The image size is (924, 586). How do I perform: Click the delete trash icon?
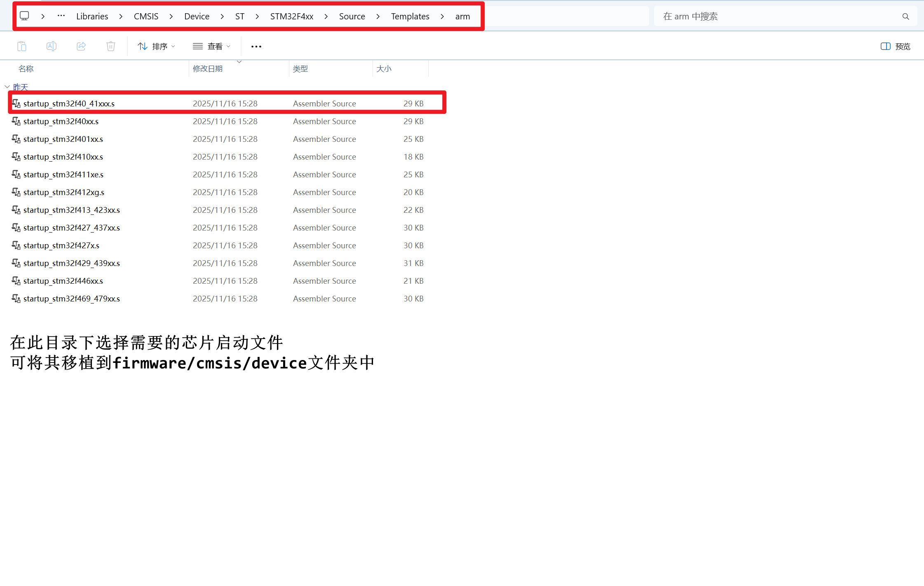click(111, 46)
